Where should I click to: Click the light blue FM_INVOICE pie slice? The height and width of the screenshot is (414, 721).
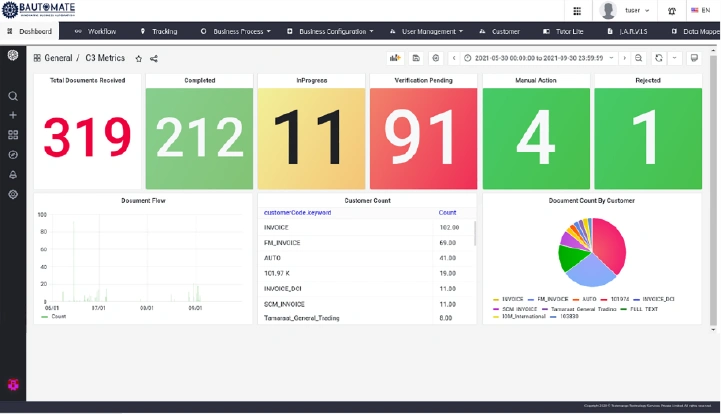tap(590, 272)
